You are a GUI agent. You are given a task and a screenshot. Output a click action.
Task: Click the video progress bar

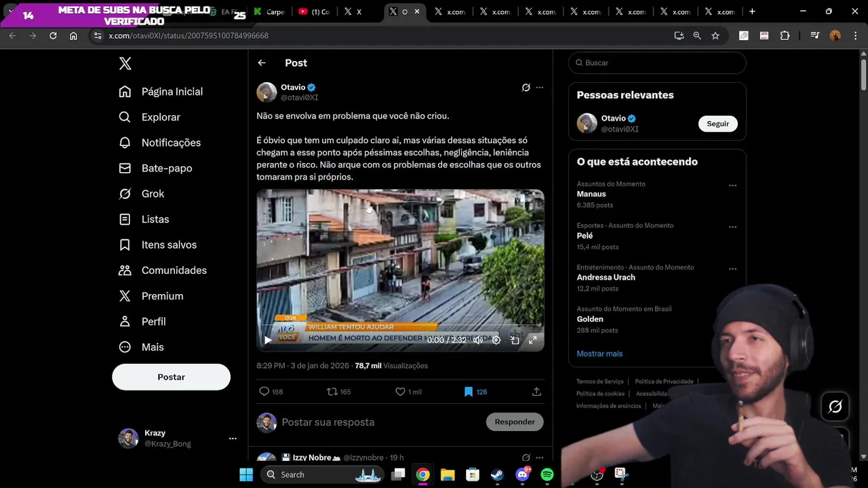click(400, 326)
